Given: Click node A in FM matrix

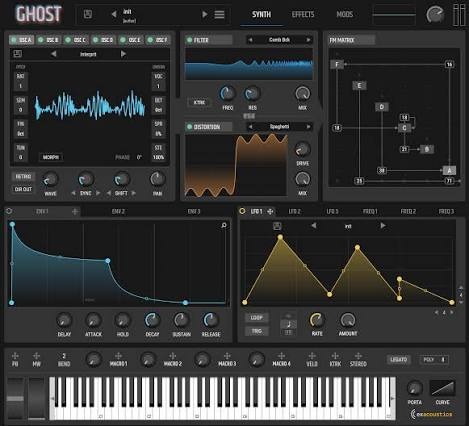Looking at the screenshot, I should click(449, 170).
